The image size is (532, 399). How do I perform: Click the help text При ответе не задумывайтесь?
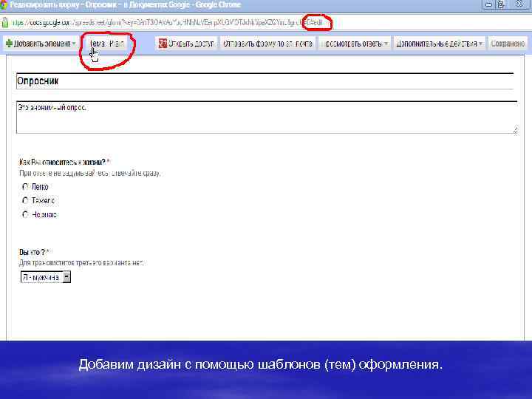[x=89, y=173]
